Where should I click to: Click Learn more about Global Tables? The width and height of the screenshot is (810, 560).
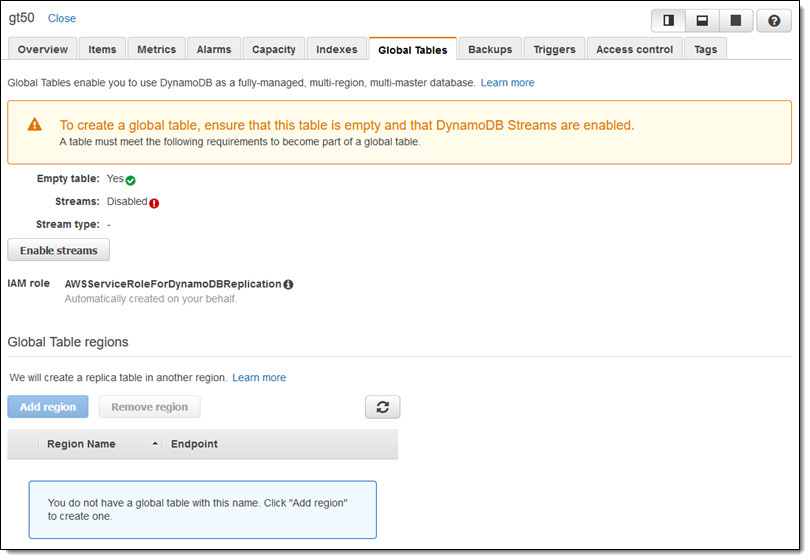[507, 83]
